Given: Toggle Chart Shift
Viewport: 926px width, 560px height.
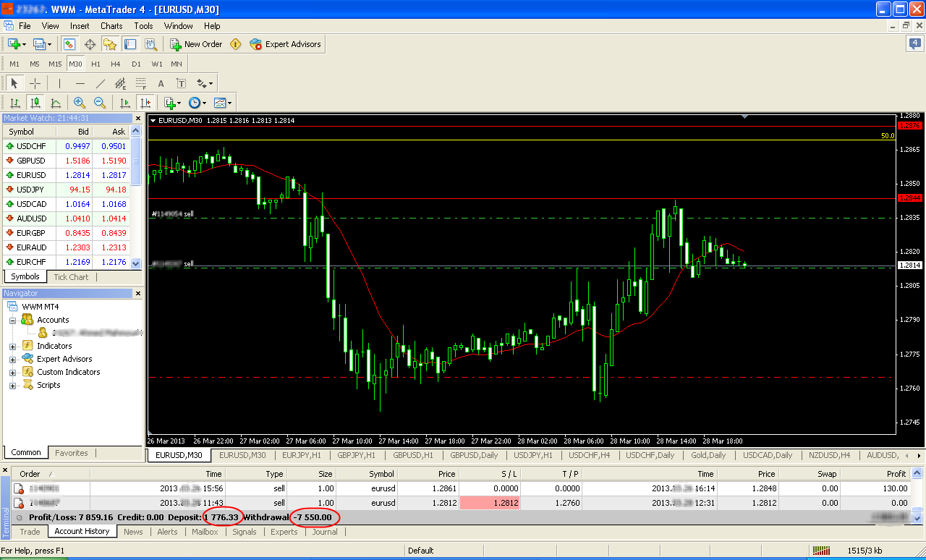Looking at the screenshot, I should pos(145,103).
